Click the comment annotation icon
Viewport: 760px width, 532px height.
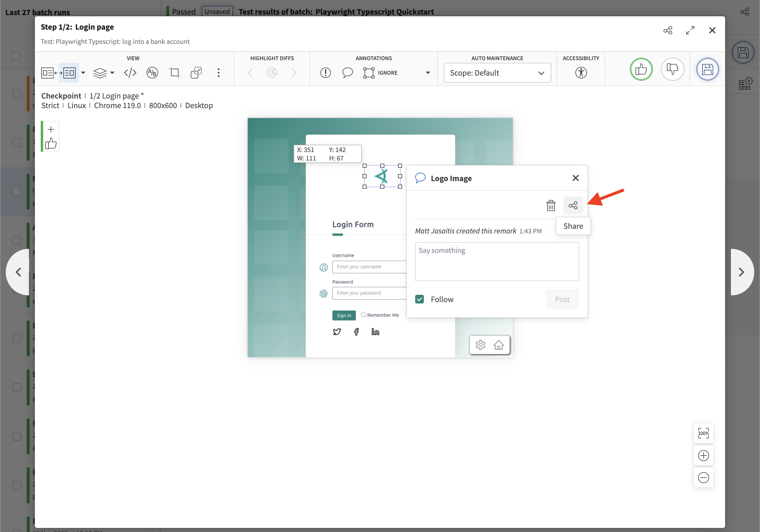tap(347, 72)
